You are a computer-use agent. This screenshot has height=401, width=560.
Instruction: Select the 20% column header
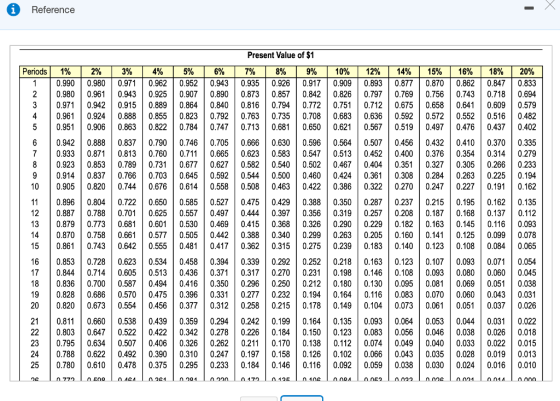point(527,71)
